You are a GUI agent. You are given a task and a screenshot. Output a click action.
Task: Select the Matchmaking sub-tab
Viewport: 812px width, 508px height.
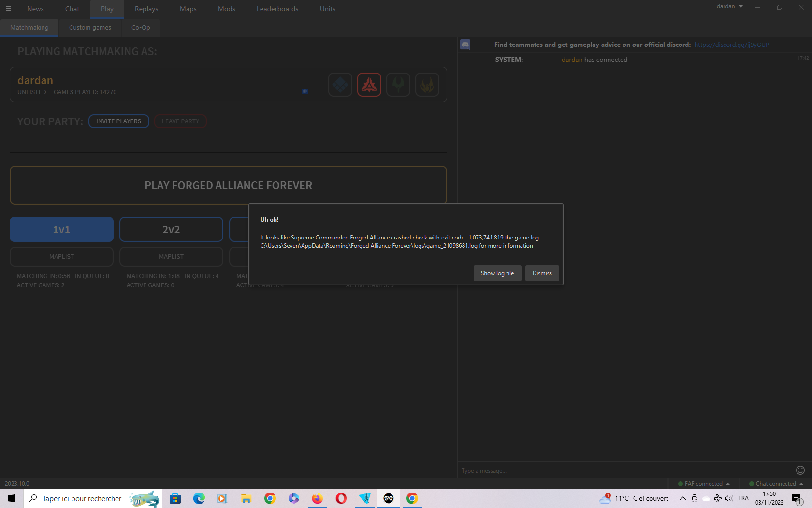click(29, 28)
